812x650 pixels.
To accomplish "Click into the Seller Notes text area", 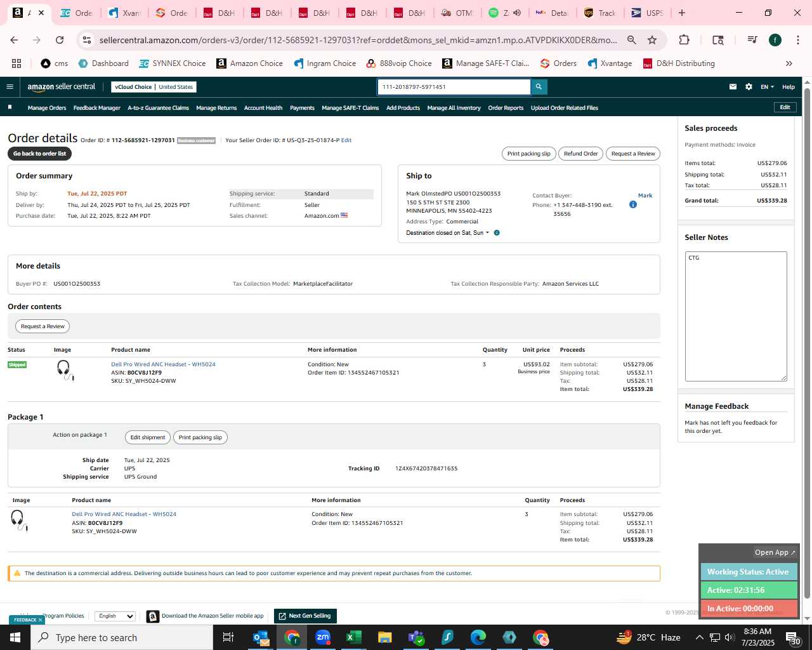I will tap(736, 316).
